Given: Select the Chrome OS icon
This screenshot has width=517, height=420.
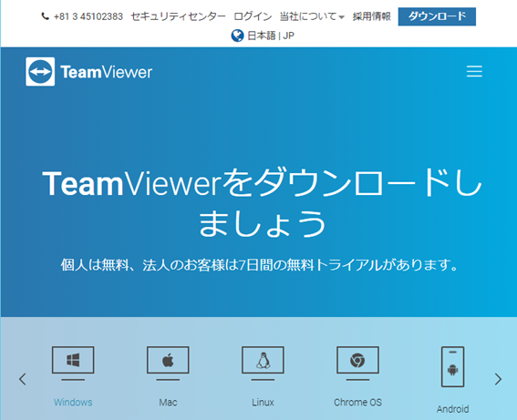Looking at the screenshot, I should pyautogui.click(x=357, y=364).
